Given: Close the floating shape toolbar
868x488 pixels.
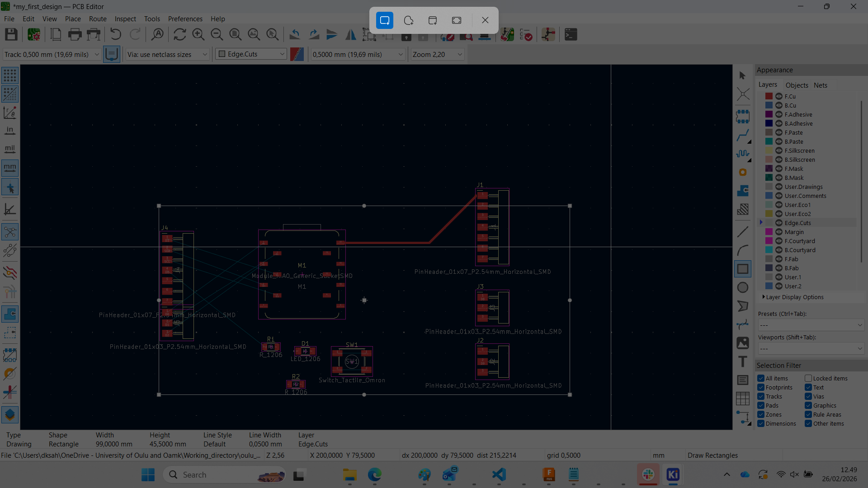Looking at the screenshot, I should tap(485, 20).
